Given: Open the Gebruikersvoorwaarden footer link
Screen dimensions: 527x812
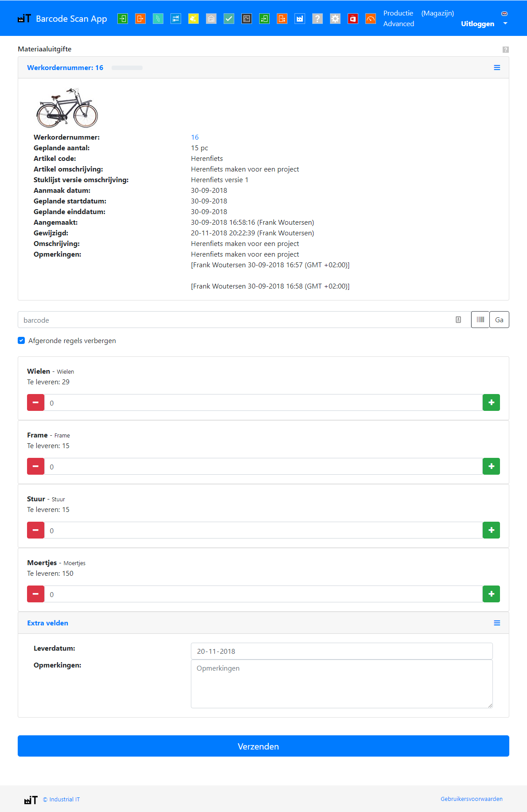Looking at the screenshot, I should tap(471, 799).
